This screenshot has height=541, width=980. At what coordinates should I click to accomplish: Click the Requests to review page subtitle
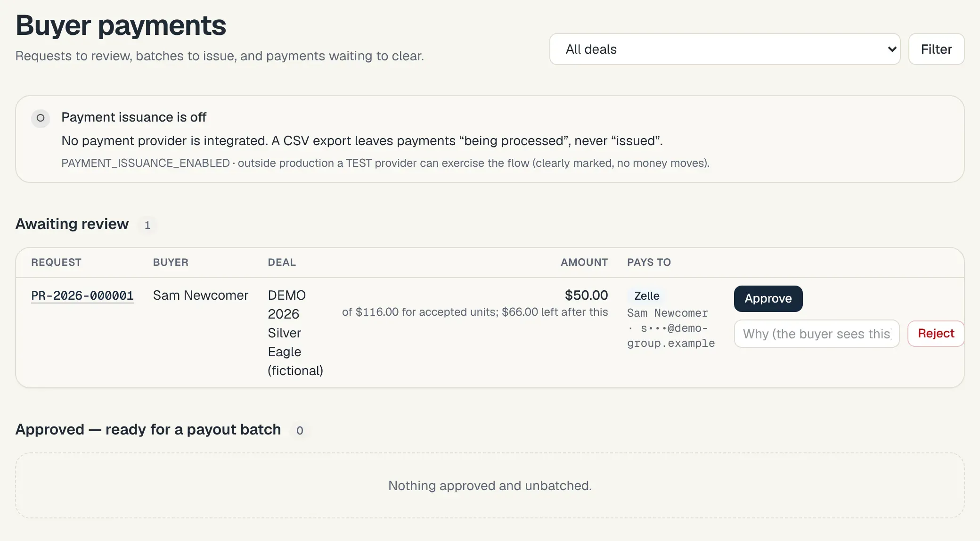(x=220, y=56)
